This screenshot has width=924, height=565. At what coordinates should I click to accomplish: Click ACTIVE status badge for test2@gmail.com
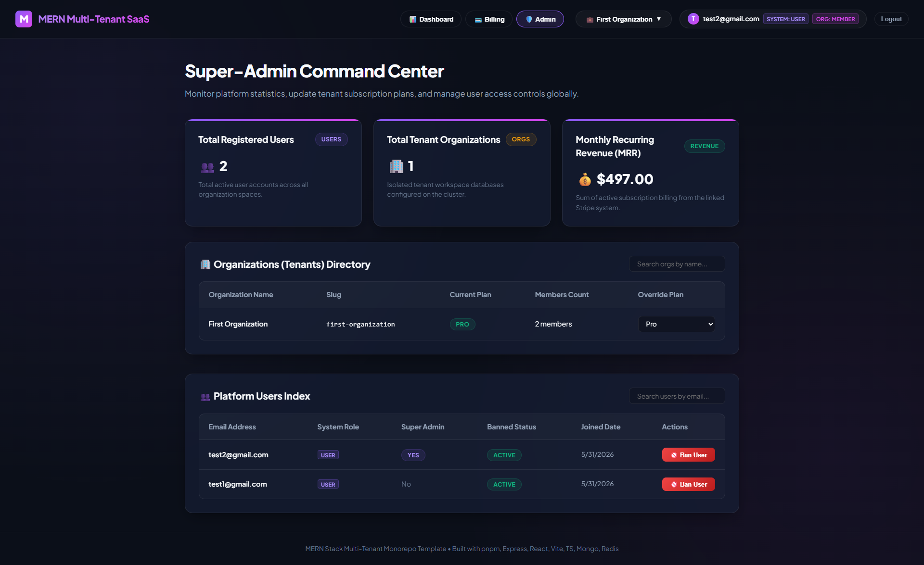(504, 455)
